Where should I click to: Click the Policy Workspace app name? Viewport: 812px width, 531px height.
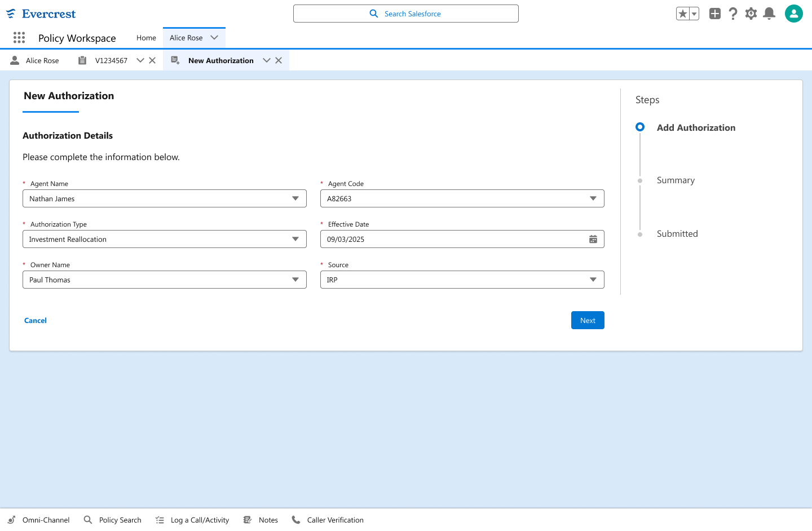77,38
